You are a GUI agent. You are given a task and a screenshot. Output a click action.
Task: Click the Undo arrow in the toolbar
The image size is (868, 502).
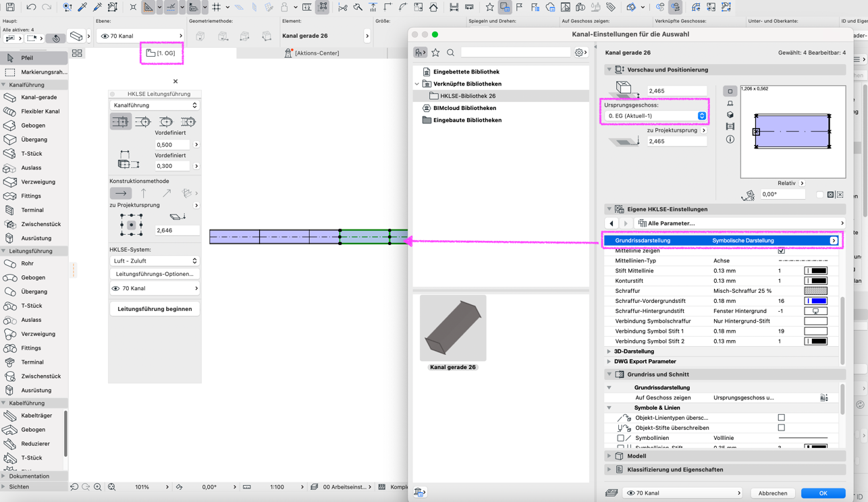coord(31,7)
